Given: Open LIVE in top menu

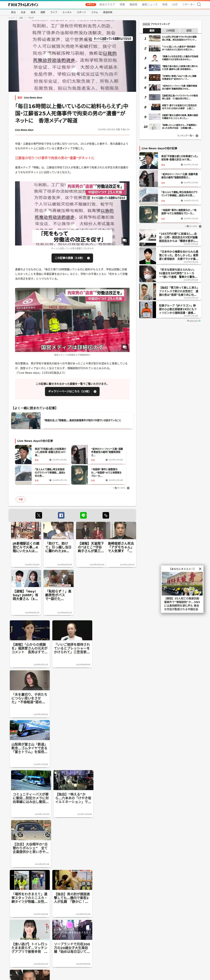Looking at the screenshot, I should click(x=175, y=5).
